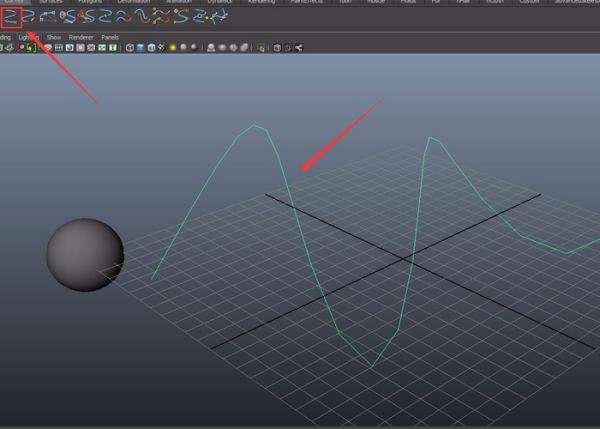Select the CV Curve tool on the shelf
This screenshot has height=429, width=600.
tap(11, 17)
